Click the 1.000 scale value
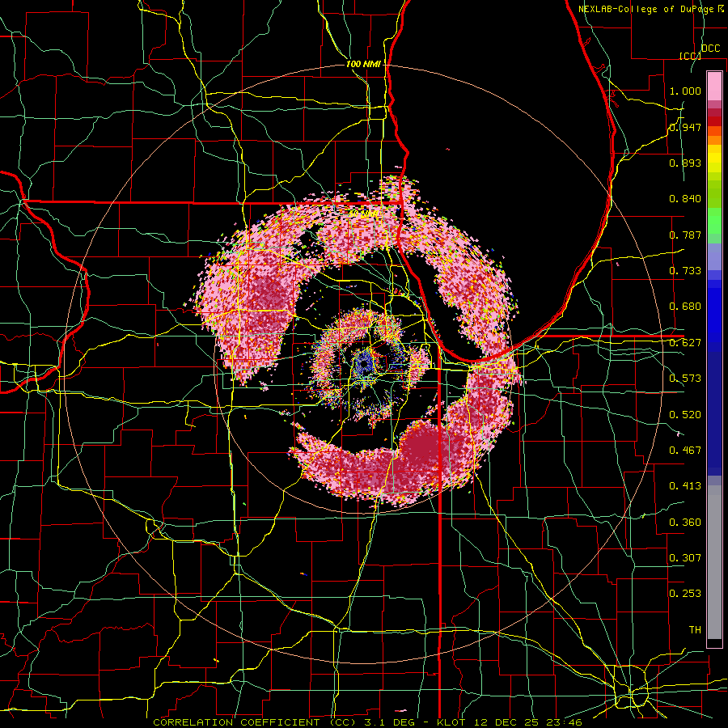Screen dimensions: 728x728 685,91
